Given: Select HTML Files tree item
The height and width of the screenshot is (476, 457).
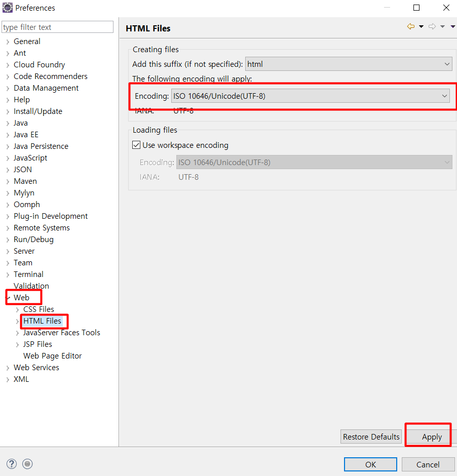Looking at the screenshot, I should click(x=42, y=321).
